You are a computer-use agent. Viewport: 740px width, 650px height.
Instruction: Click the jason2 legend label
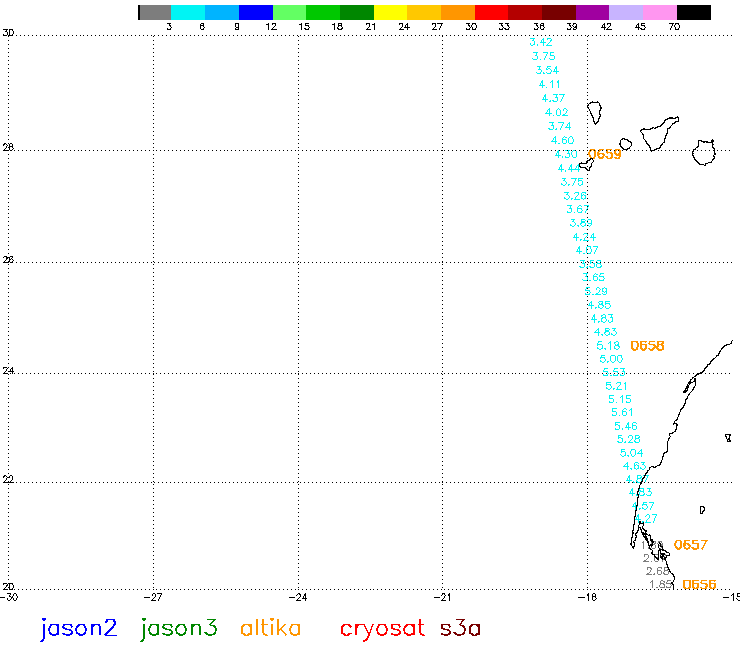click(x=78, y=629)
